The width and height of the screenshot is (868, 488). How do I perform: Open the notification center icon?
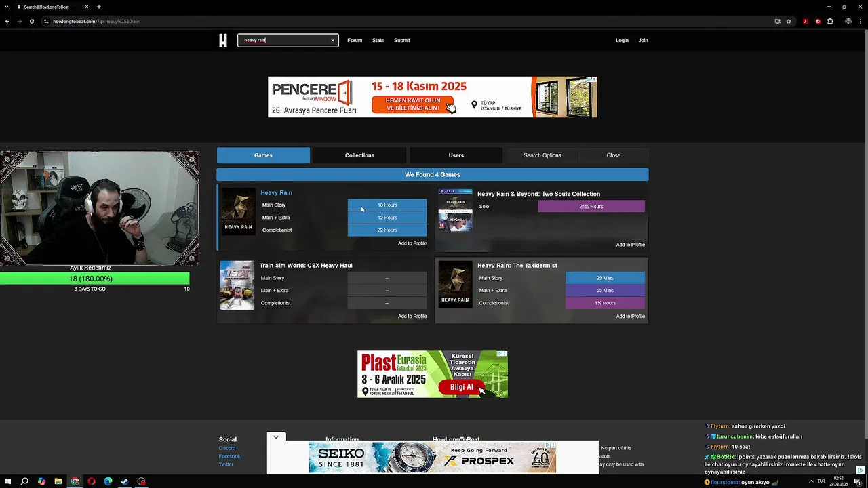point(857,481)
